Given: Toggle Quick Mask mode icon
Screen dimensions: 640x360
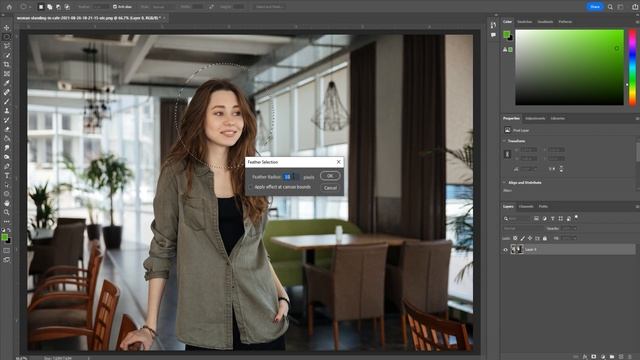Looking at the screenshot, I should 7,251.
